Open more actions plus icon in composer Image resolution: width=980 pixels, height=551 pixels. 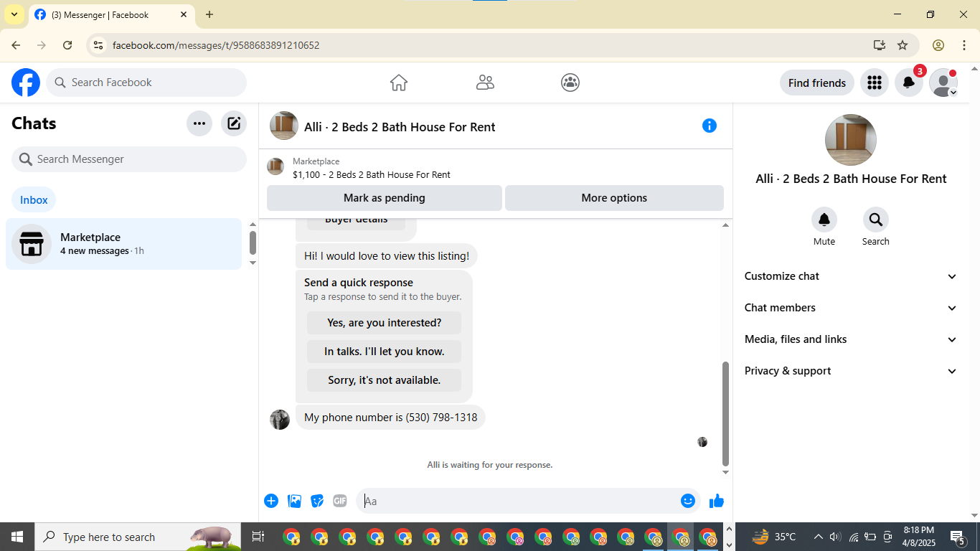pyautogui.click(x=271, y=501)
